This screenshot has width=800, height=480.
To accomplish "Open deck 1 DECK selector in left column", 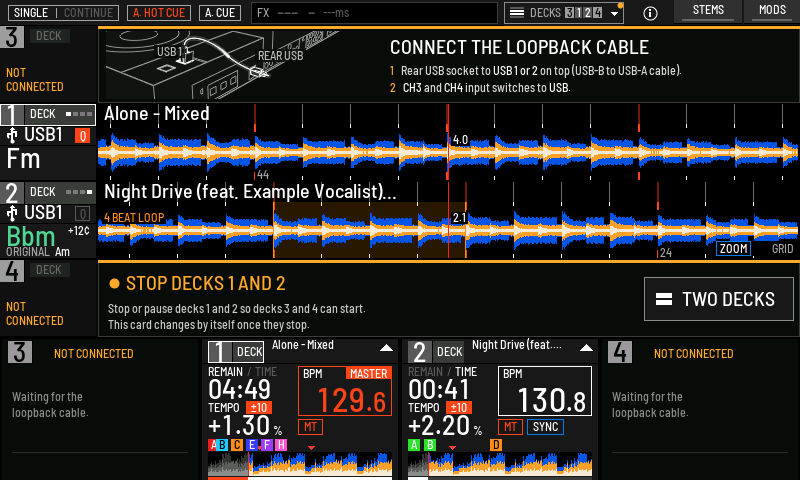I will 60,114.
